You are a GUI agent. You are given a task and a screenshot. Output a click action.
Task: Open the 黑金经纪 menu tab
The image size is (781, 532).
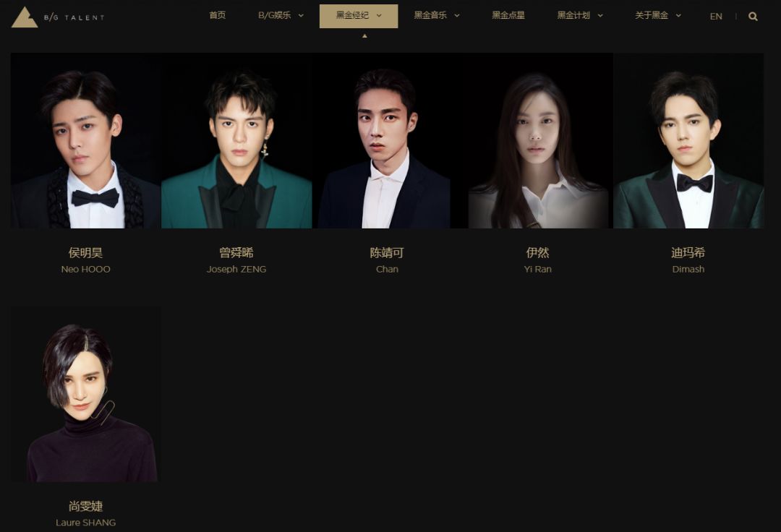tap(359, 16)
